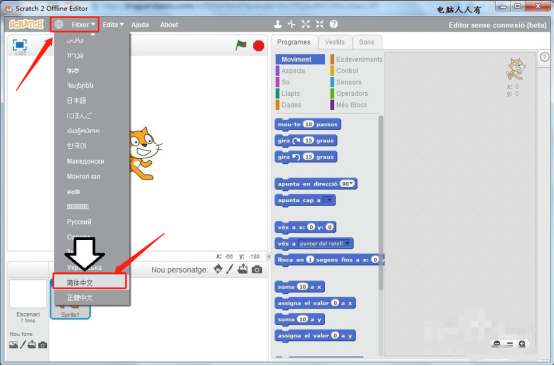Click the suma 10 a x block
The width and height of the screenshot is (554, 366).
[300, 287]
